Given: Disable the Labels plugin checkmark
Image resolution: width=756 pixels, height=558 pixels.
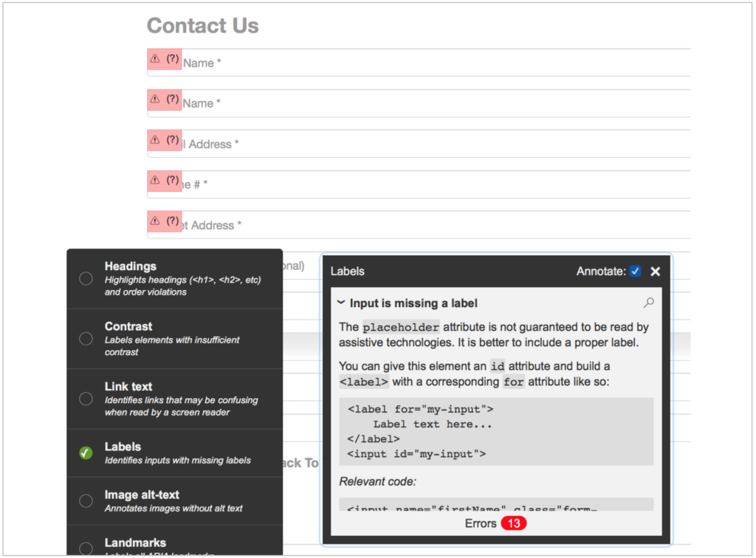Looking at the screenshot, I should coord(86,453).
